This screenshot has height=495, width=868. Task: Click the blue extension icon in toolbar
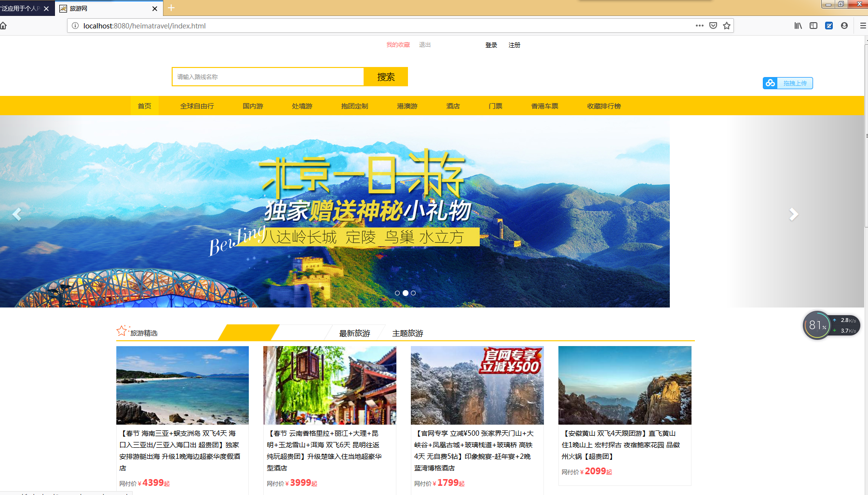click(829, 26)
